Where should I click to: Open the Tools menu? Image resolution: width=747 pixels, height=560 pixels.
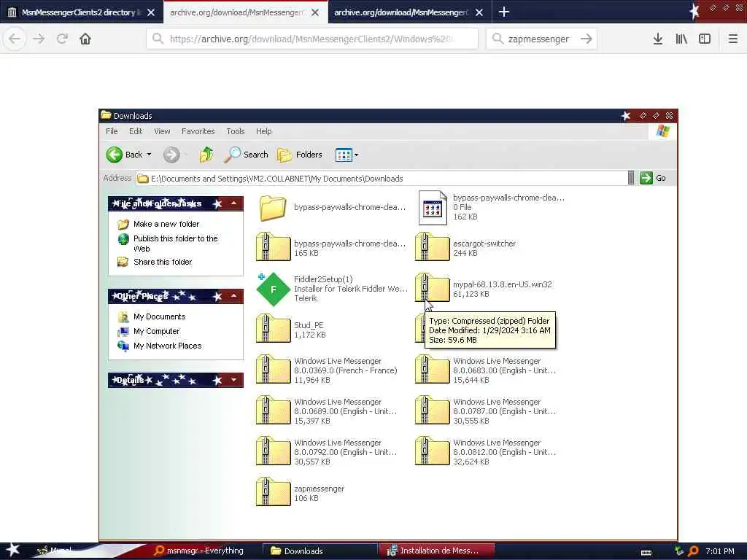236,131
